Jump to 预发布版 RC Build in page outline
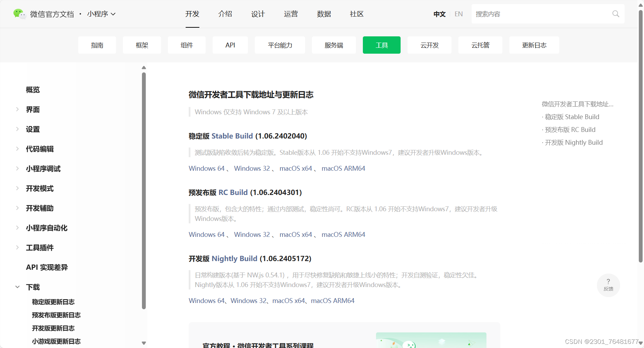The height and width of the screenshot is (348, 644). point(570,130)
